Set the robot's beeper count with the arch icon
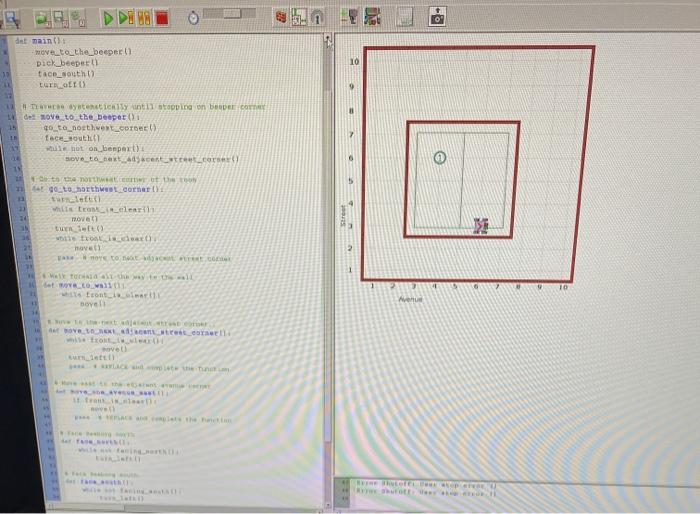700x514 pixels. click(317, 17)
